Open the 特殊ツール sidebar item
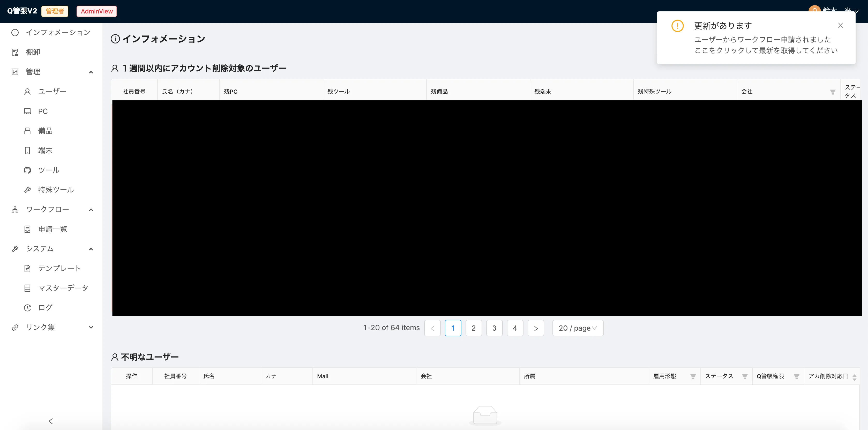 click(x=56, y=190)
